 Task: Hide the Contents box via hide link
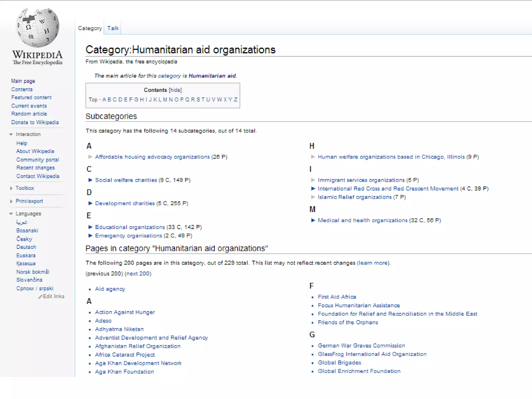coord(175,90)
